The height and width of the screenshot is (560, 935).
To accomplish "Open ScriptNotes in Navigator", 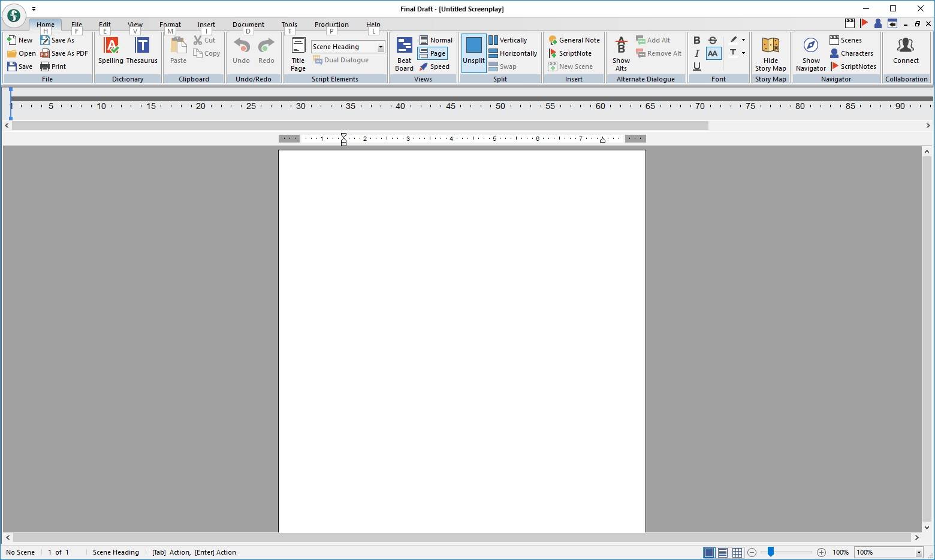I will pyautogui.click(x=853, y=66).
